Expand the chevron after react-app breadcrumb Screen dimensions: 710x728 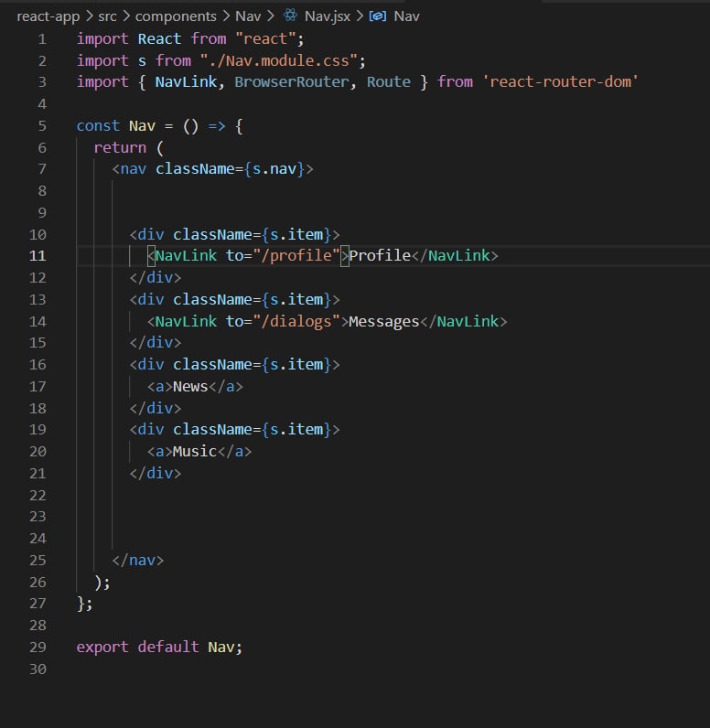click(89, 16)
